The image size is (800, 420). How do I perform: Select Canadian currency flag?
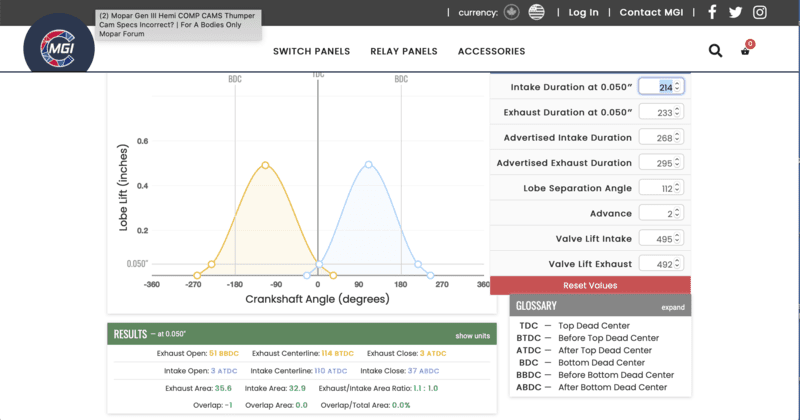(x=513, y=12)
